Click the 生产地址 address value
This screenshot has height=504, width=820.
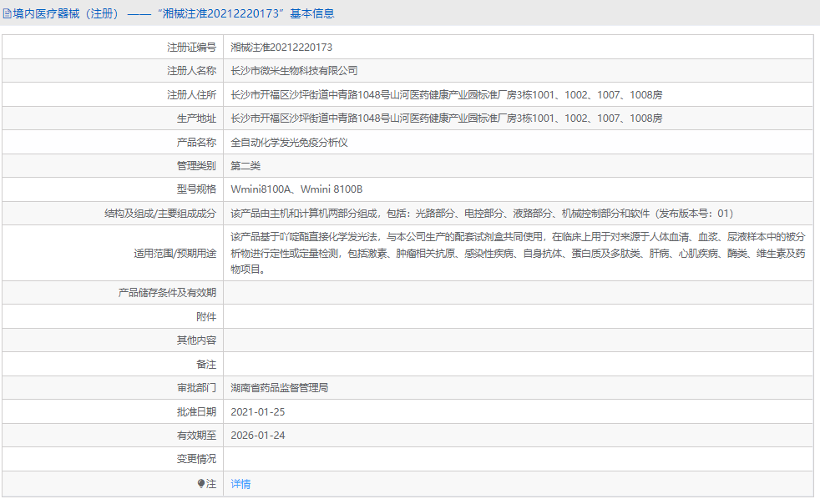pyautogui.click(x=447, y=118)
